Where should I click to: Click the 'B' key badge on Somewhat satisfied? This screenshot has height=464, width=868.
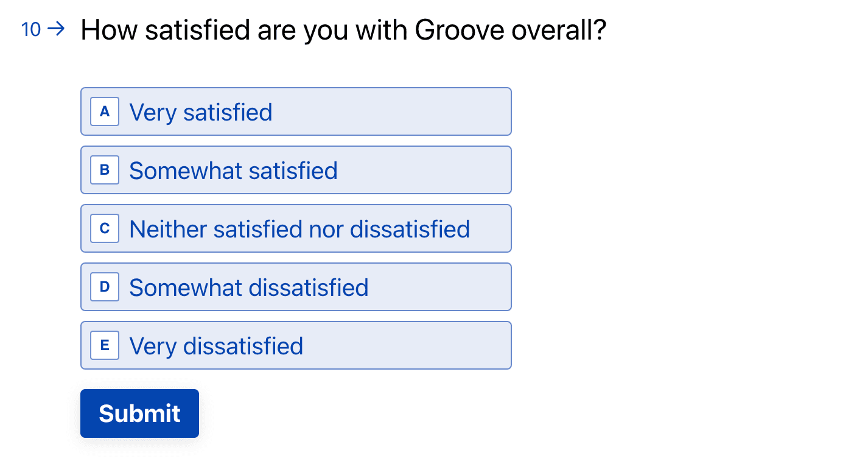tap(104, 170)
